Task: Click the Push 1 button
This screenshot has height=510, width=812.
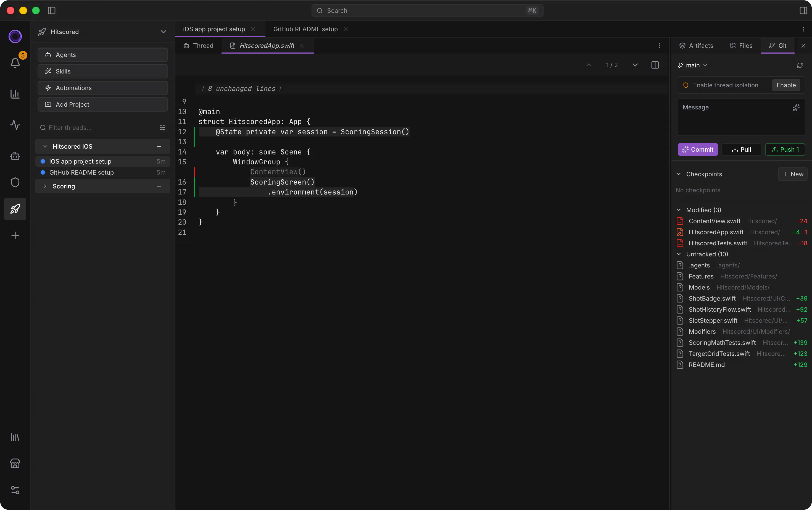Action: 785,149
